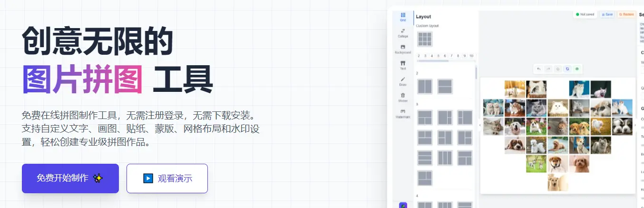This screenshot has width=644, height=208.
Task: Select the Draw pencil tool
Action: click(403, 81)
